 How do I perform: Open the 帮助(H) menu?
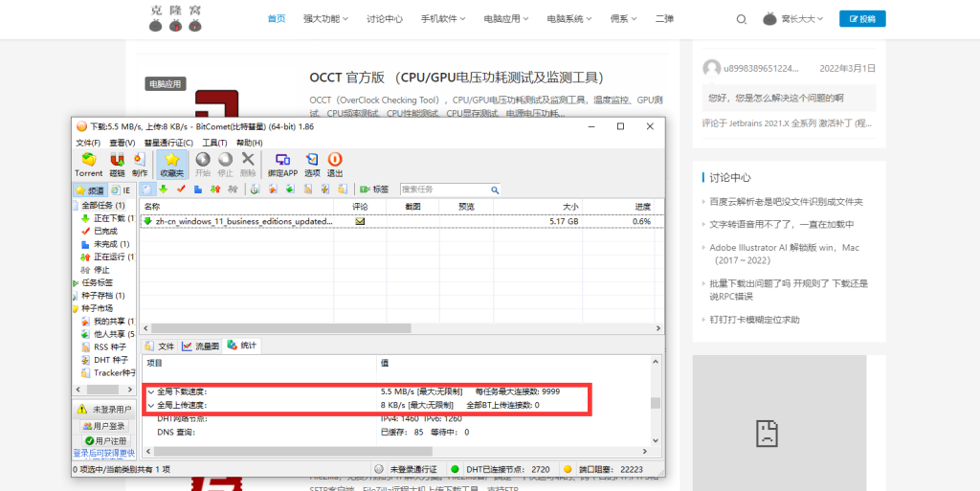click(250, 143)
